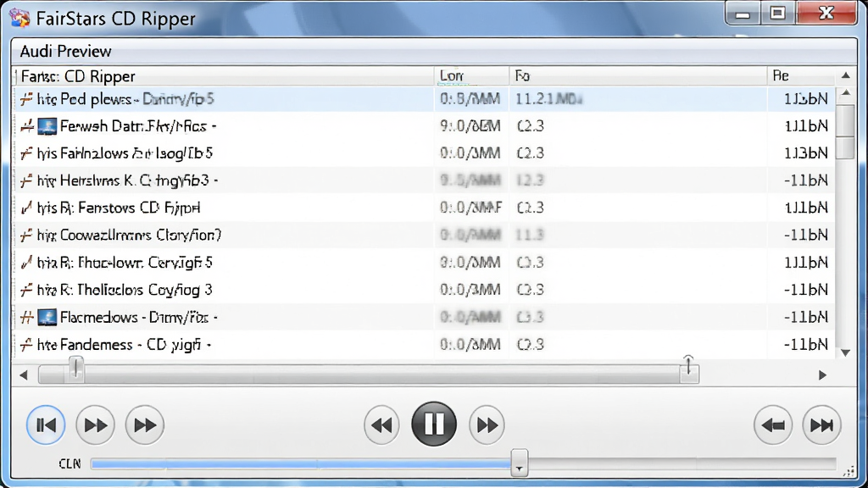
Task: Click the thumbnail icon in the "Flacmedows" row
Action: 47,317
